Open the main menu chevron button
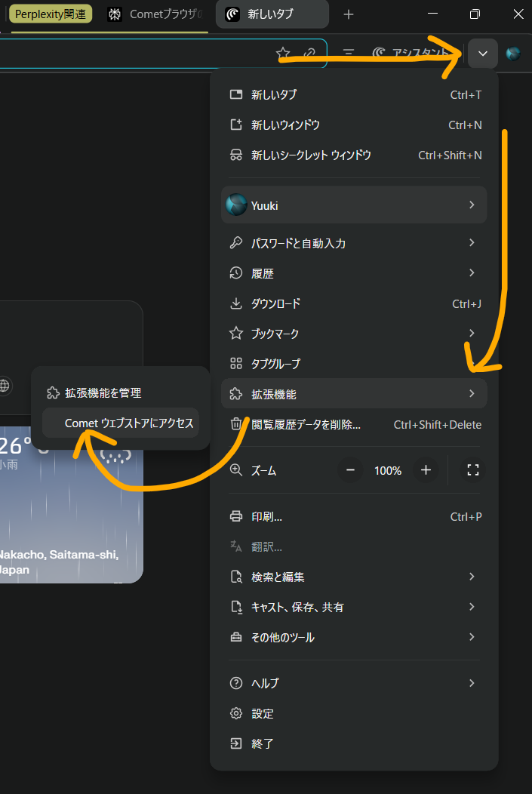The height and width of the screenshot is (794, 532). pos(483,53)
